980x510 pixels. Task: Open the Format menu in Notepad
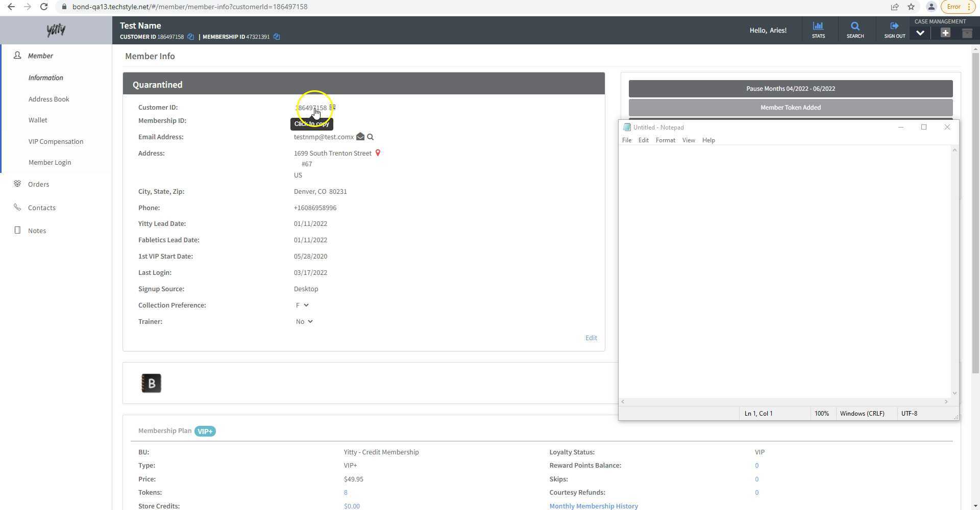pos(666,140)
